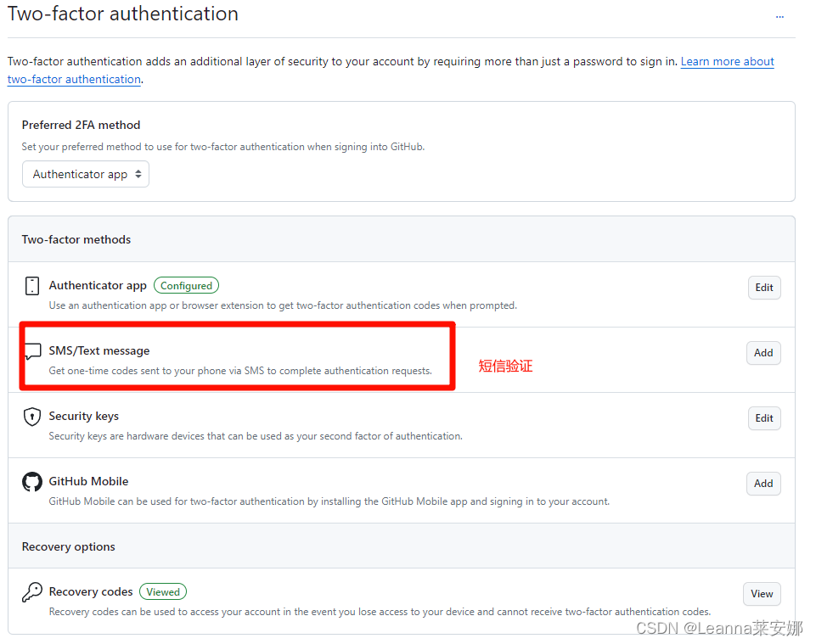816x644 pixels.
Task: Click the 'Security keys' method title
Action: [84, 416]
